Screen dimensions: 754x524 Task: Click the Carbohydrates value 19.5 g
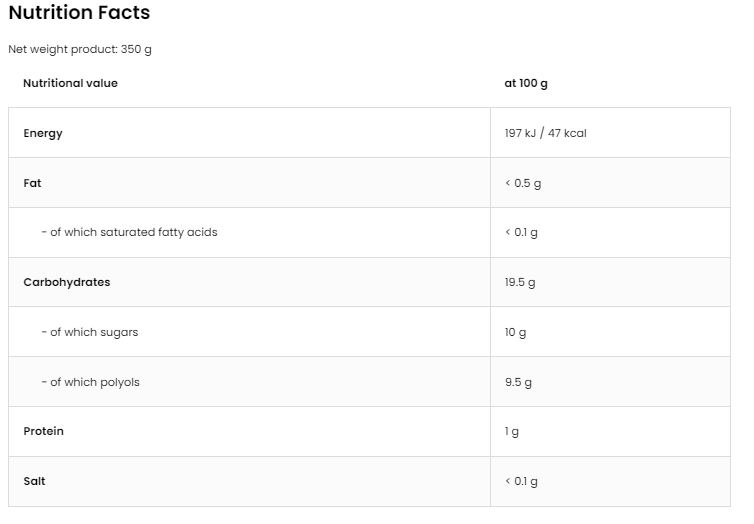(x=520, y=282)
